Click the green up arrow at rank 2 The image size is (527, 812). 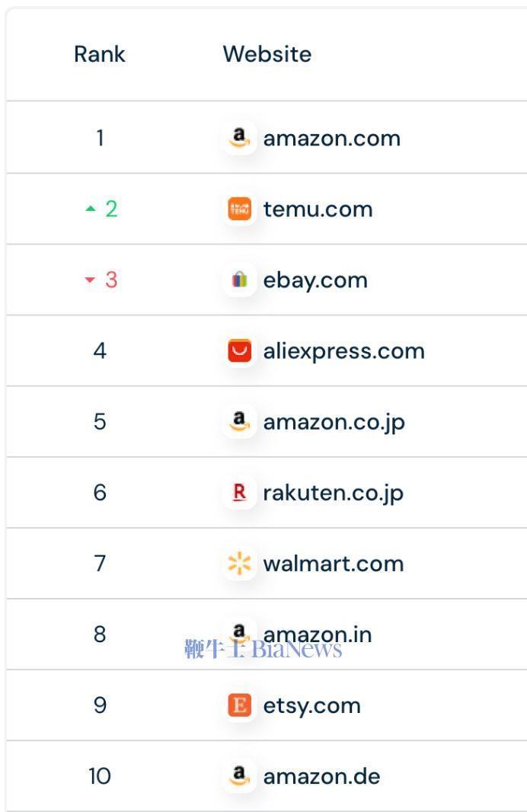[91, 209]
